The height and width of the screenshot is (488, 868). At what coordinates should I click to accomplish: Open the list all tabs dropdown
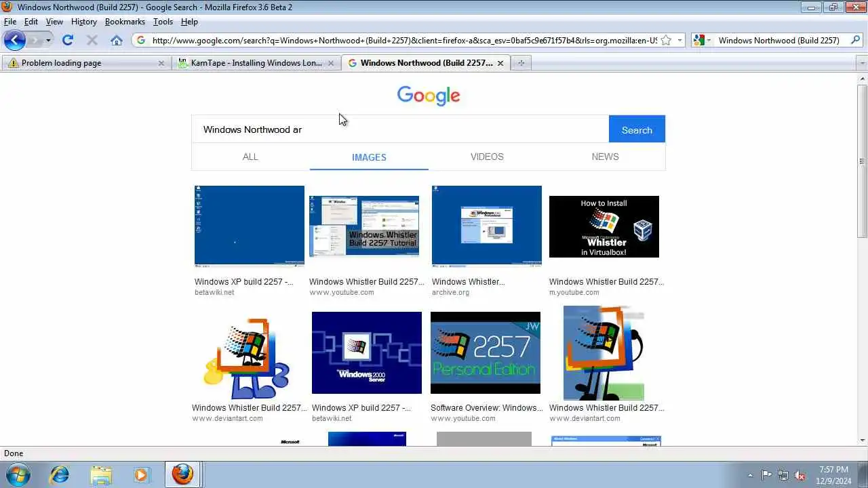pos(863,63)
